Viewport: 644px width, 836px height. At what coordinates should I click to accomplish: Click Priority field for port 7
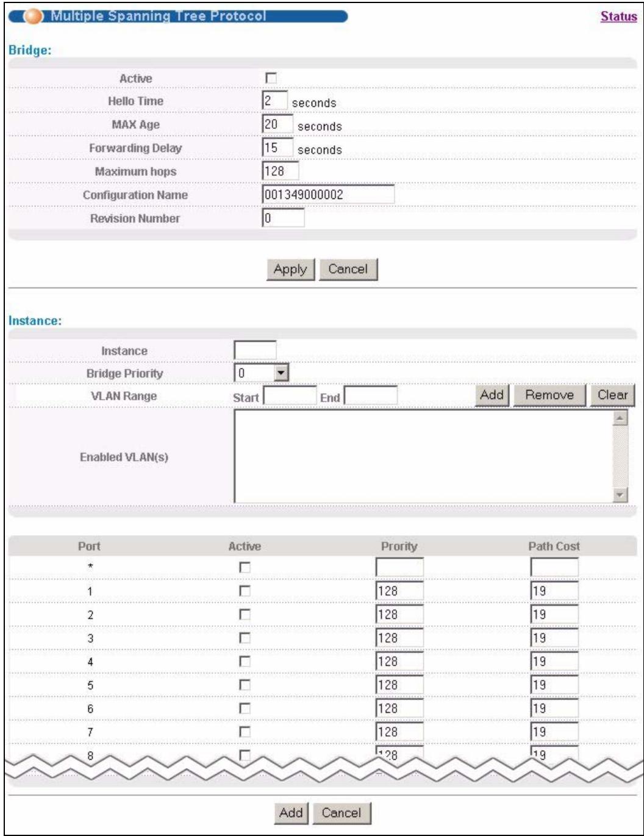pos(399,731)
